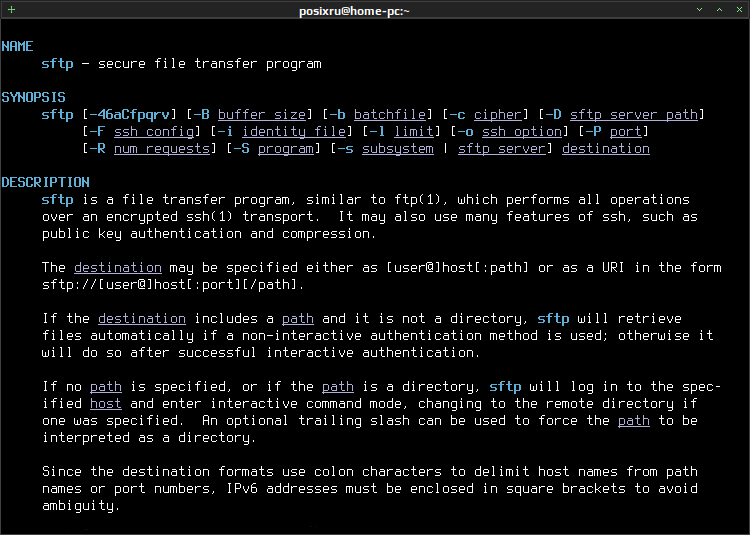Select the SYNOPSIS section heading
Image resolution: width=750 pixels, height=535 pixels.
point(33,98)
